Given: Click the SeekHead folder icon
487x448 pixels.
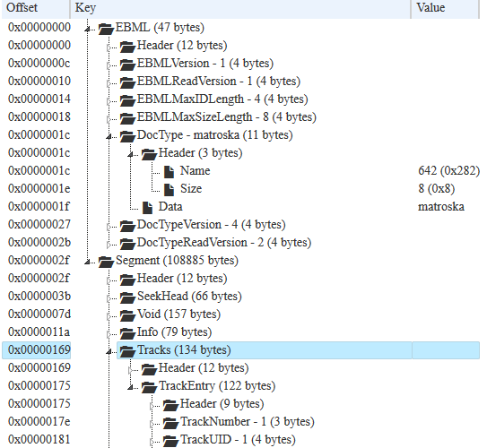Looking at the screenshot, I should pyautogui.click(x=127, y=297).
